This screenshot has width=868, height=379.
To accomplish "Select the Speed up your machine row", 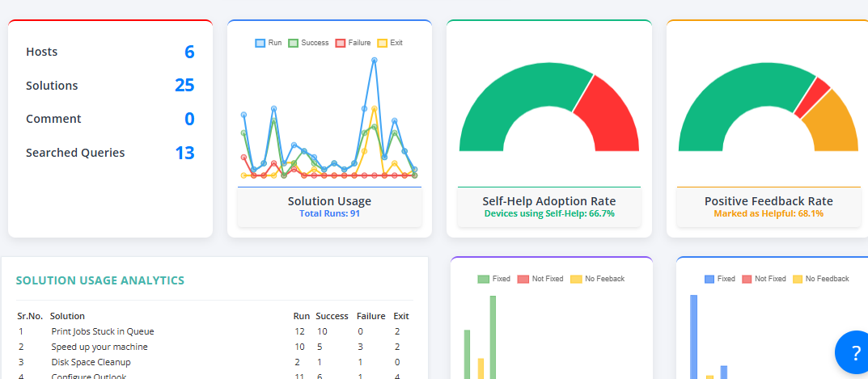I will [215, 347].
